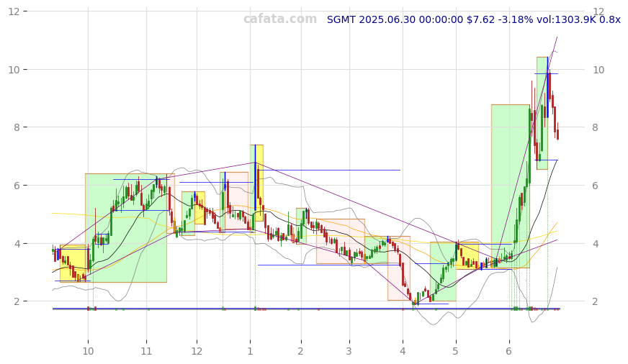This screenshot has width=628, height=364.
Task: Click the large green box spanning October to November
Action: 126,228
